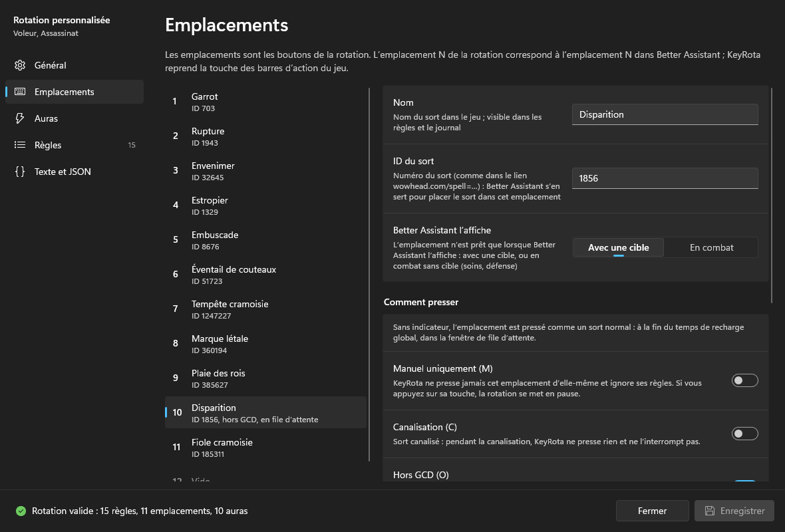
Task: Select slot 6 Éventail de couteaux
Action: click(266, 274)
